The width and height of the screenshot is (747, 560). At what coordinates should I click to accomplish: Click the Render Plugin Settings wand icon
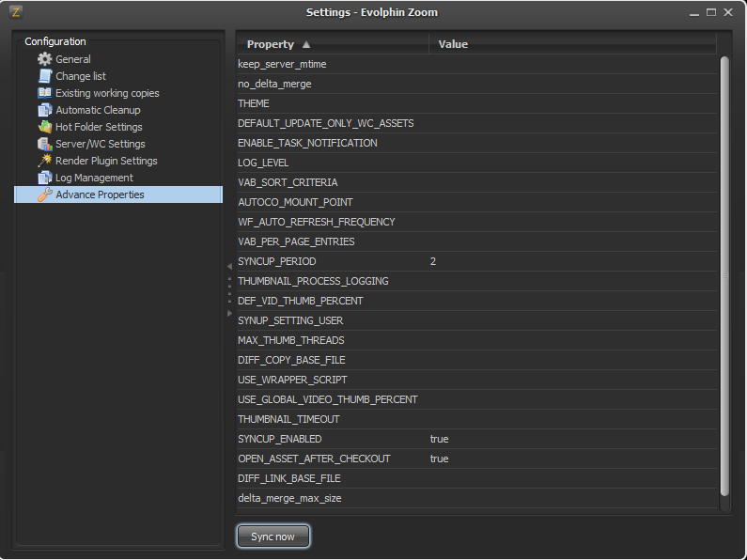[45, 161]
